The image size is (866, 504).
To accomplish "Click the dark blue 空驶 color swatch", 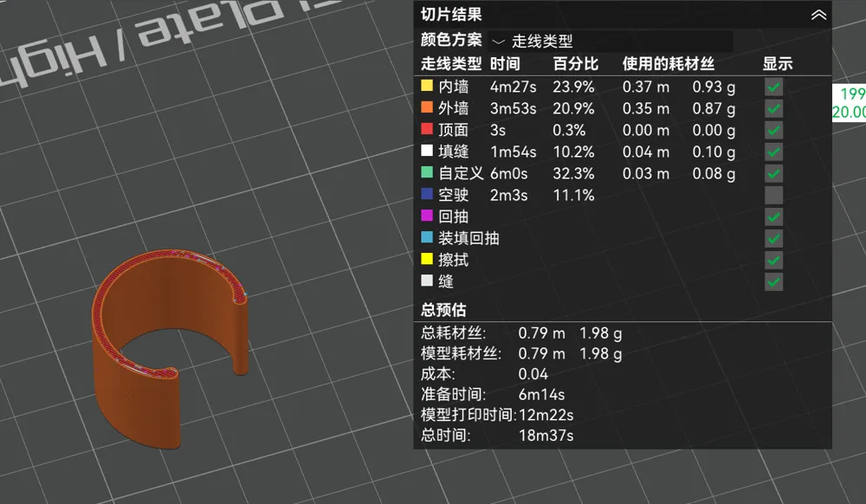I will click(427, 194).
